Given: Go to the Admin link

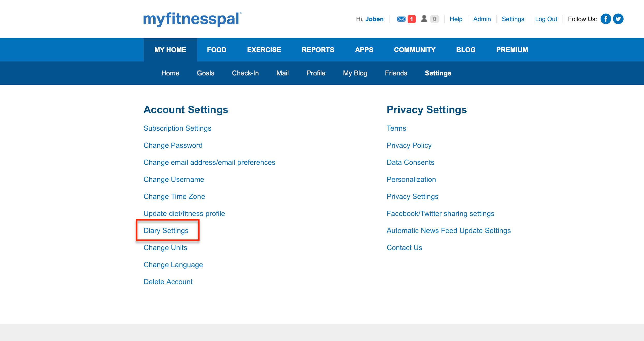Looking at the screenshot, I should tap(482, 19).
